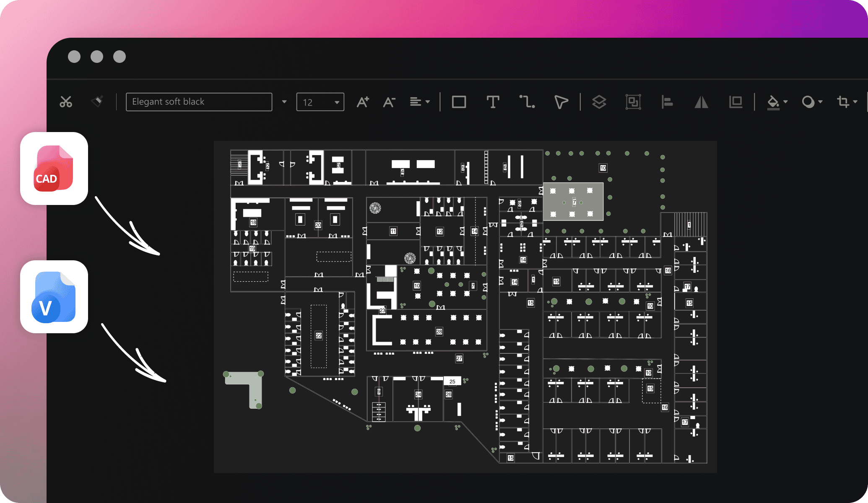This screenshot has height=503, width=868.
Task: Select the Rectangle tool
Action: [x=459, y=101]
